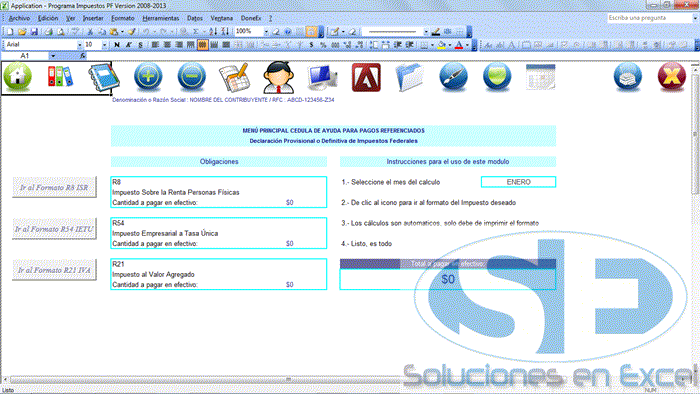
Task: Click the red font color A
Action: point(459,45)
